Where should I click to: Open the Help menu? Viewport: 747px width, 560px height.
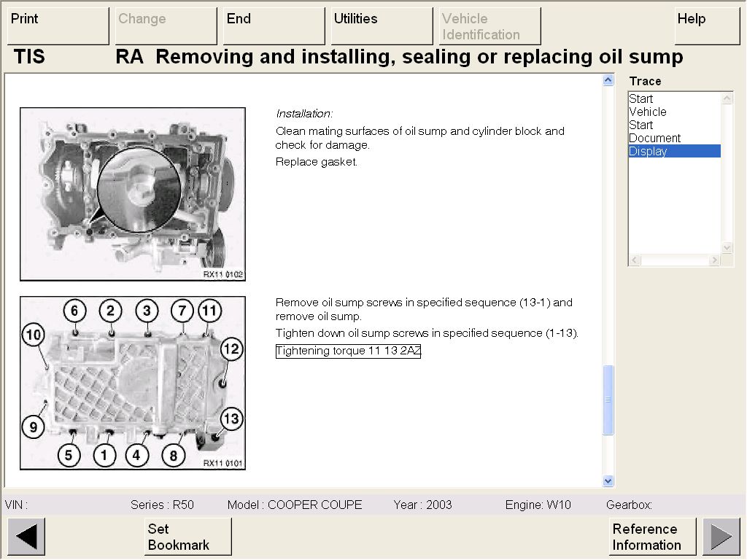707,26
